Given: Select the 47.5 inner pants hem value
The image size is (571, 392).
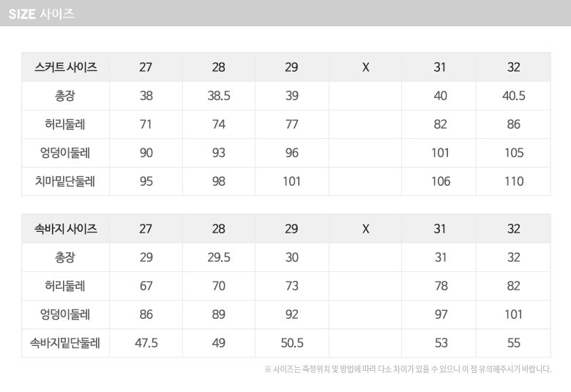Looking at the screenshot, I should point(146,343).
